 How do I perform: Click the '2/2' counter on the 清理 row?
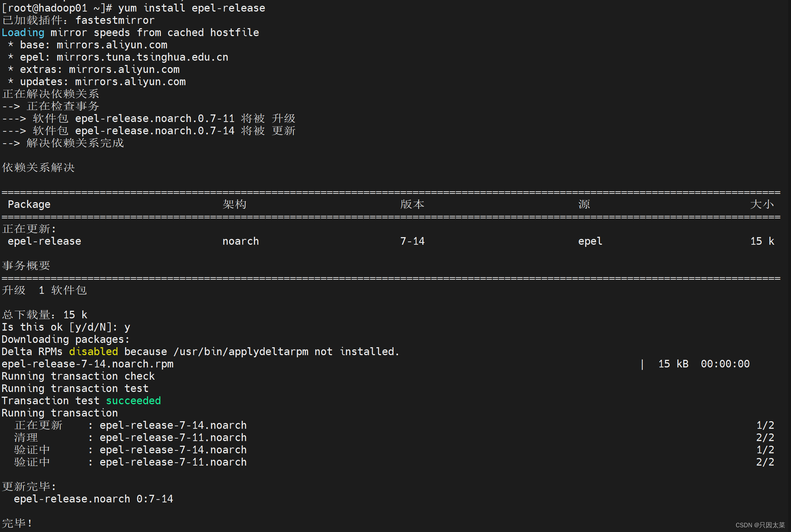[x=765, y=437]
